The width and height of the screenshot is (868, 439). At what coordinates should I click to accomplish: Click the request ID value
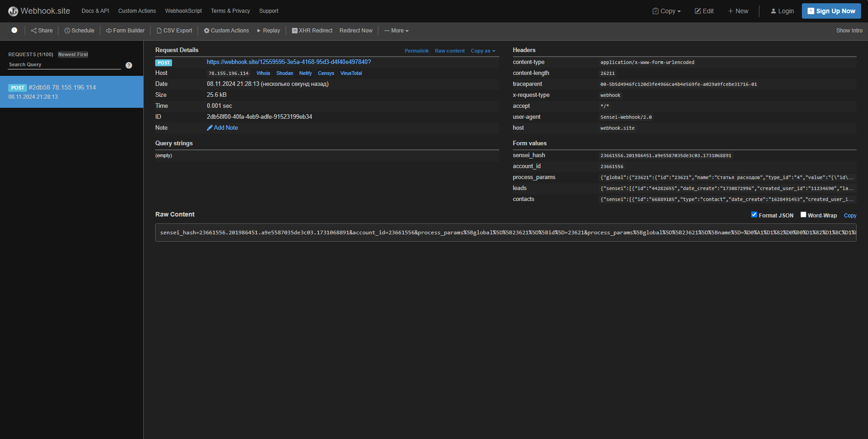coord(260,117)
